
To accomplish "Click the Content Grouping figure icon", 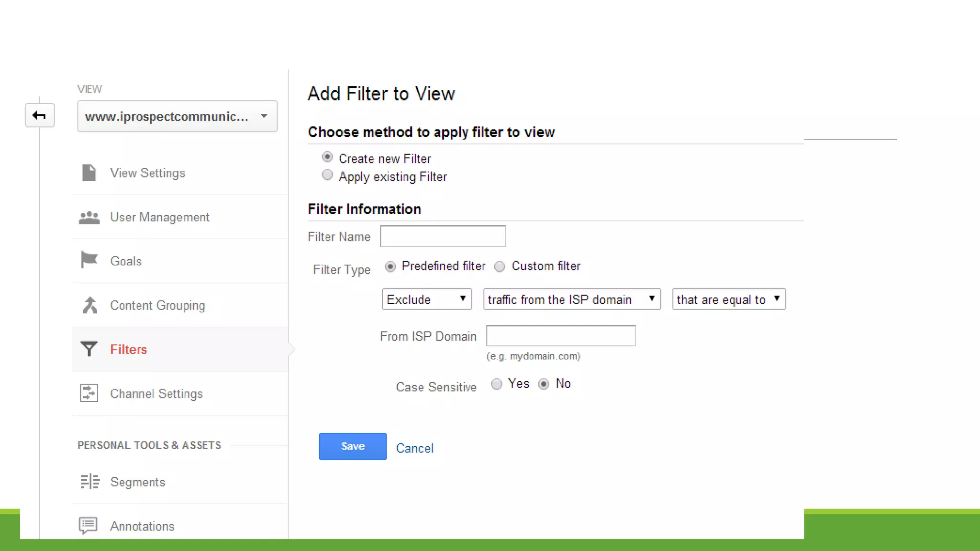I will click(x=89, y=305).
